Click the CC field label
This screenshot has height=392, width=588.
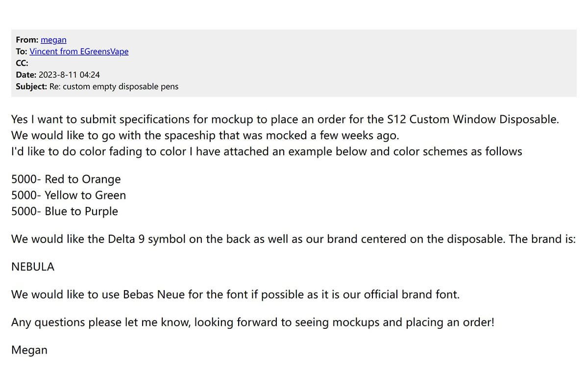pos(22,63)
